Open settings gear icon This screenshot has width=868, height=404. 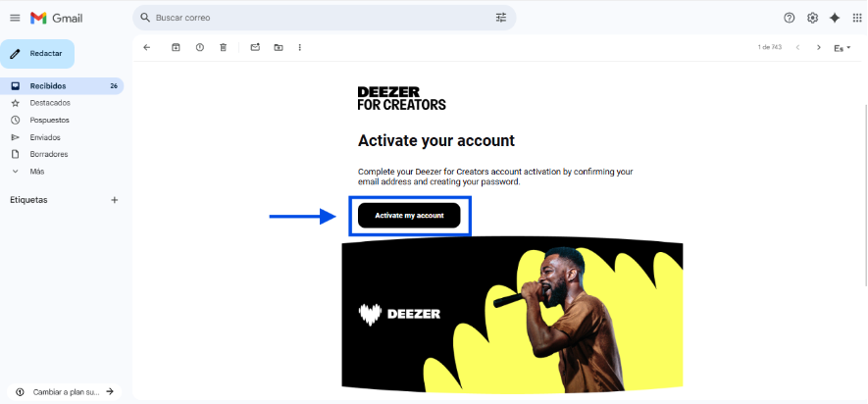(812, 18)
